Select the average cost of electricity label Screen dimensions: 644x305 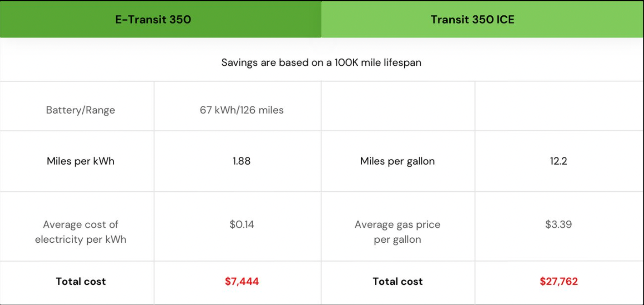[80, 231]
